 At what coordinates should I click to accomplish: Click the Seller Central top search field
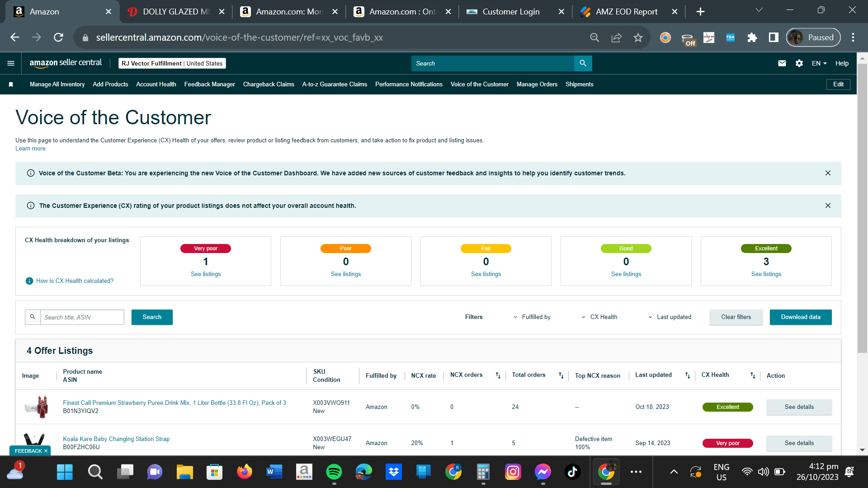493,63
